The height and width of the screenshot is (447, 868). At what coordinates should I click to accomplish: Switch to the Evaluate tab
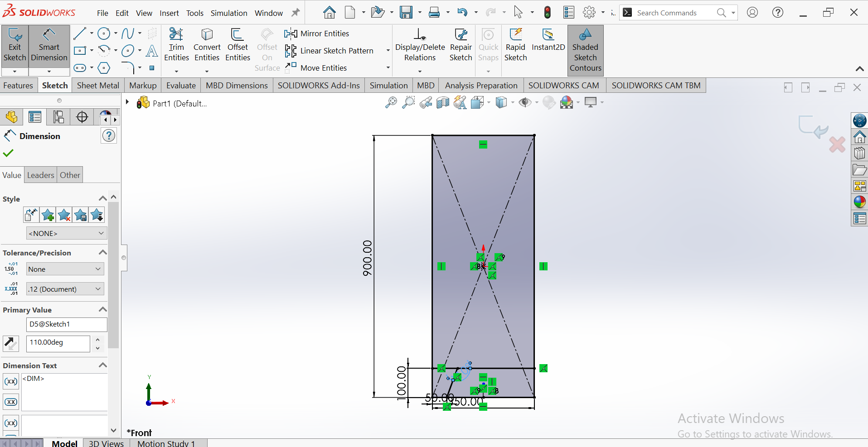(x=181, y=86)
